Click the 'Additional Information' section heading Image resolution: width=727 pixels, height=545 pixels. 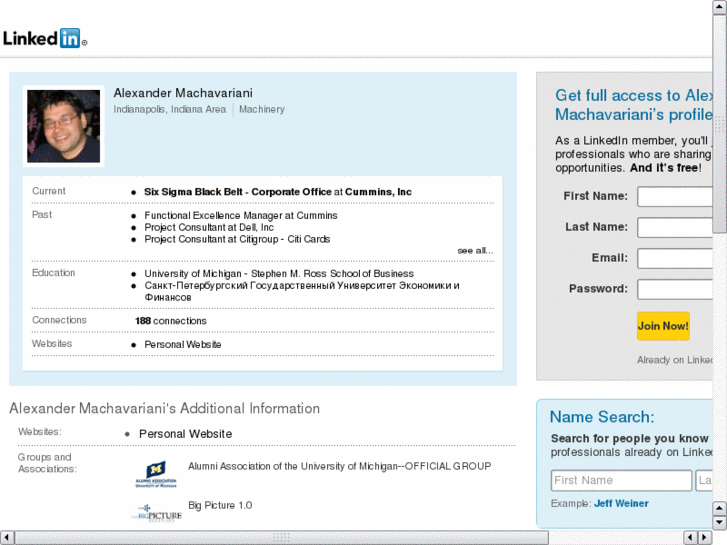coord(165,409)
